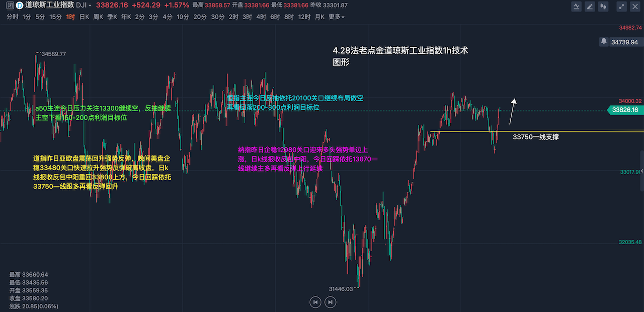Select the pencil drawing tool
Image resolution: width=644 pixels, height=312 pixels.
(589, 7)
